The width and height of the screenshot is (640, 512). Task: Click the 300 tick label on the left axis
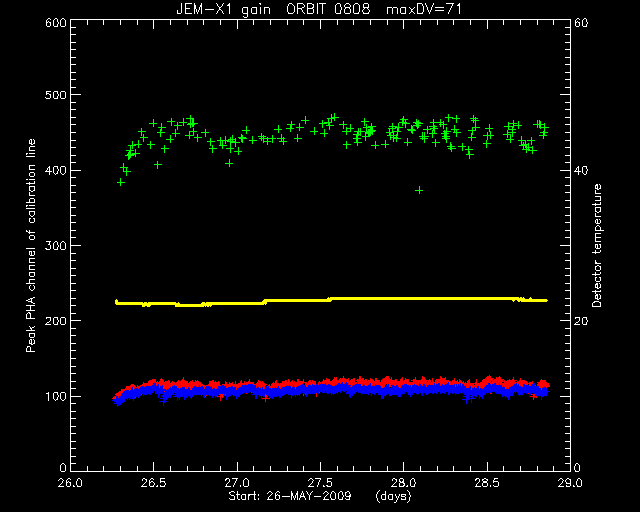[56, 246]
